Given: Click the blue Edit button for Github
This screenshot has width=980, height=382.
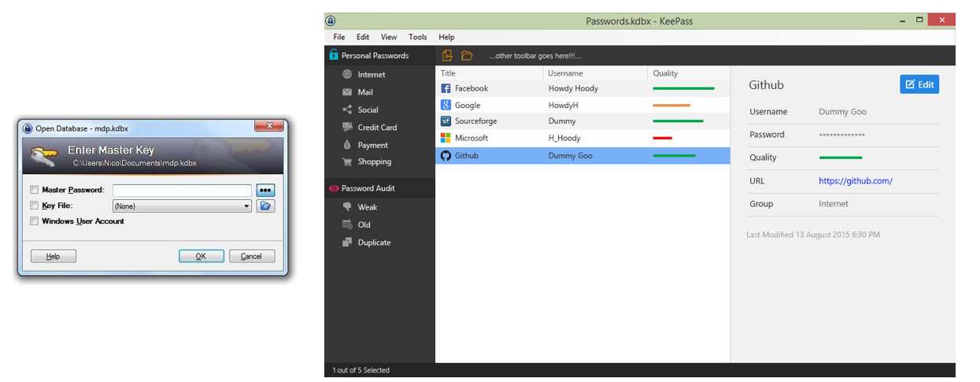Looking at the screenshot, I should click(919, 84).
